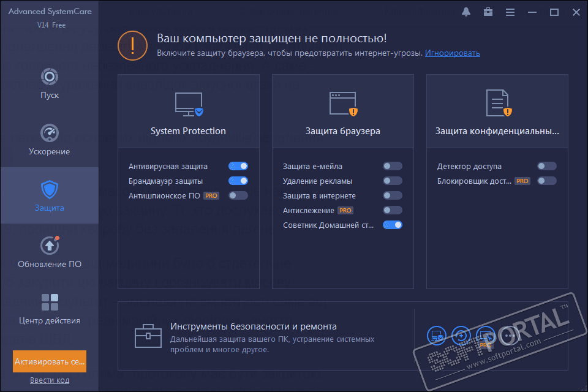The image size is (588, 392).
Task: Click the browser protection window icon
Action: (x=344, y=104)
